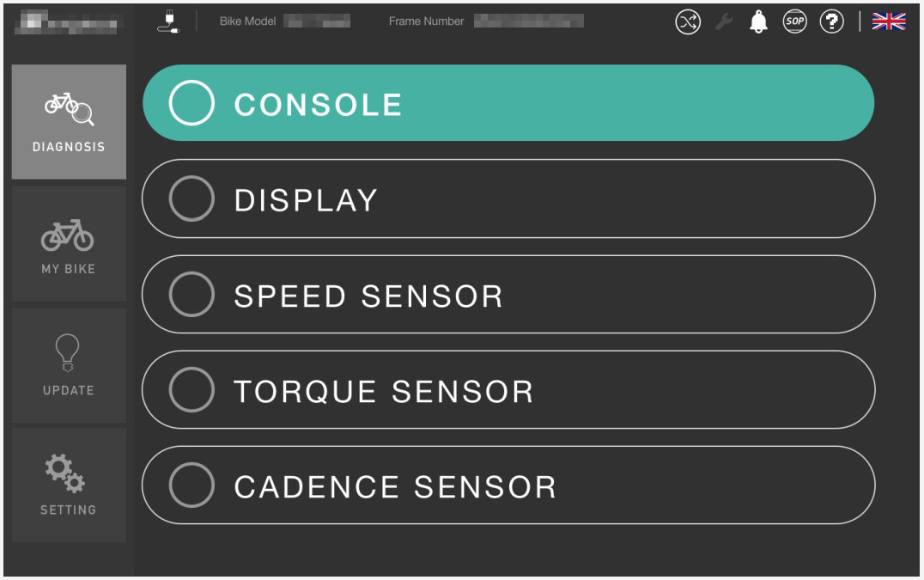This screenshot has height=580, width=924.
Task: Open the notifications bell
Action: (x=758, y=22)
